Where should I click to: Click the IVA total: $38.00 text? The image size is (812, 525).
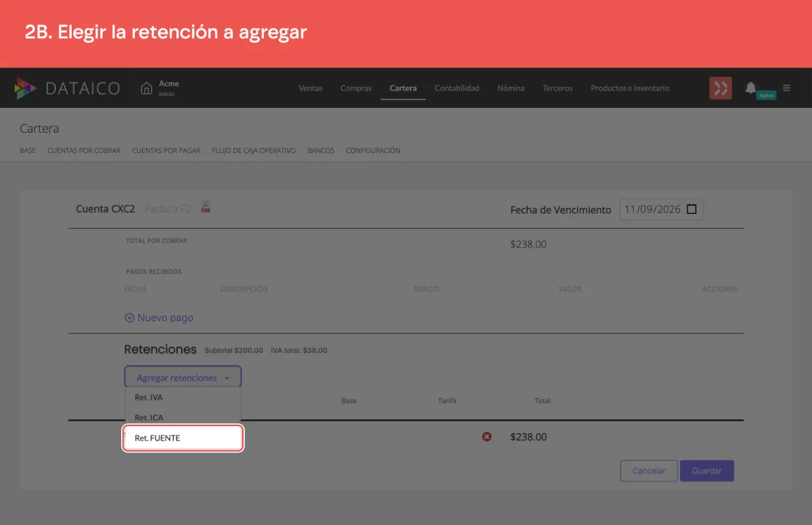(x=299, y=350)
